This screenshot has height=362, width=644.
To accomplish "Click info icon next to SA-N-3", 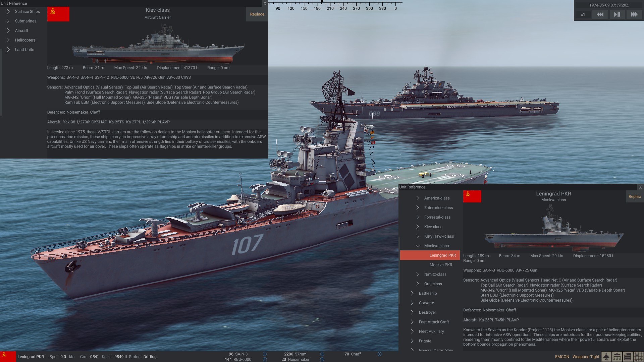I will (x=265, y=354).
